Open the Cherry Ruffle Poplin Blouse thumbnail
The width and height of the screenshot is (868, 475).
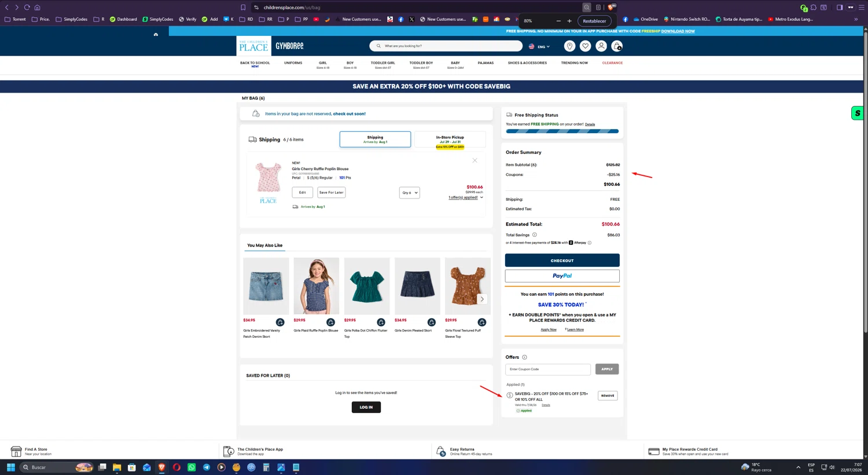pos(269,177)
